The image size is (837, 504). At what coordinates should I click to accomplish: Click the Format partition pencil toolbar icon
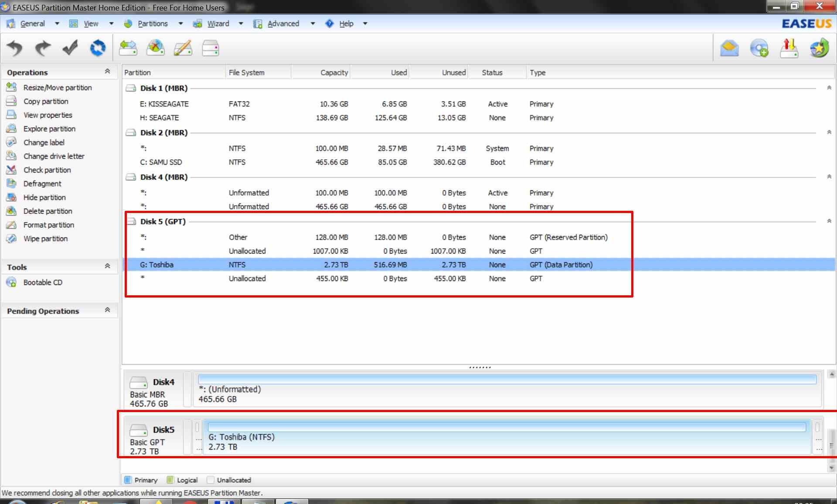183,48
